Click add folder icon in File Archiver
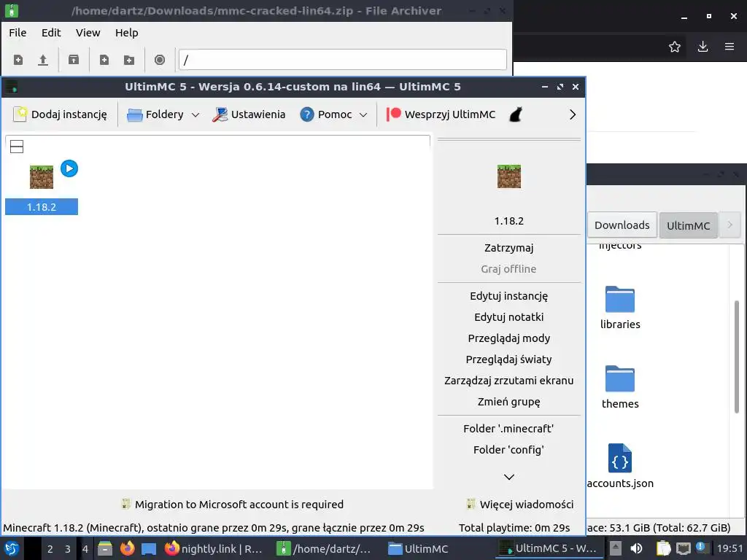 click(128, 60)
